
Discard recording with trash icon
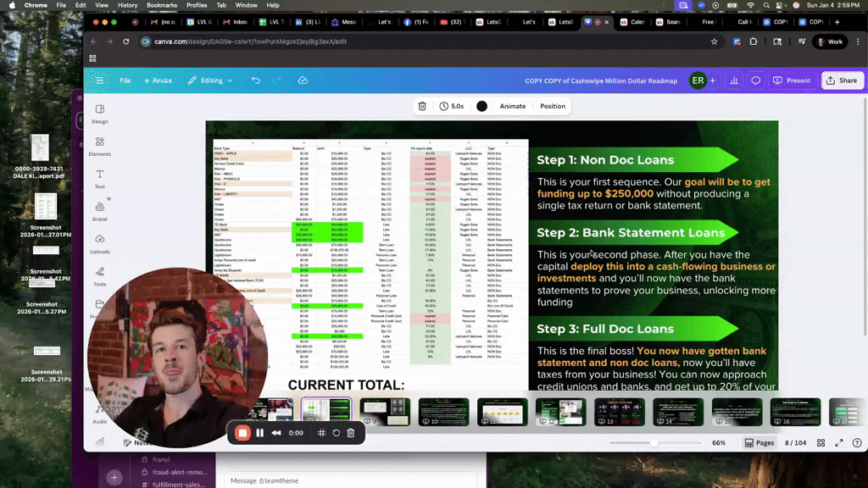tap(351, 433)
